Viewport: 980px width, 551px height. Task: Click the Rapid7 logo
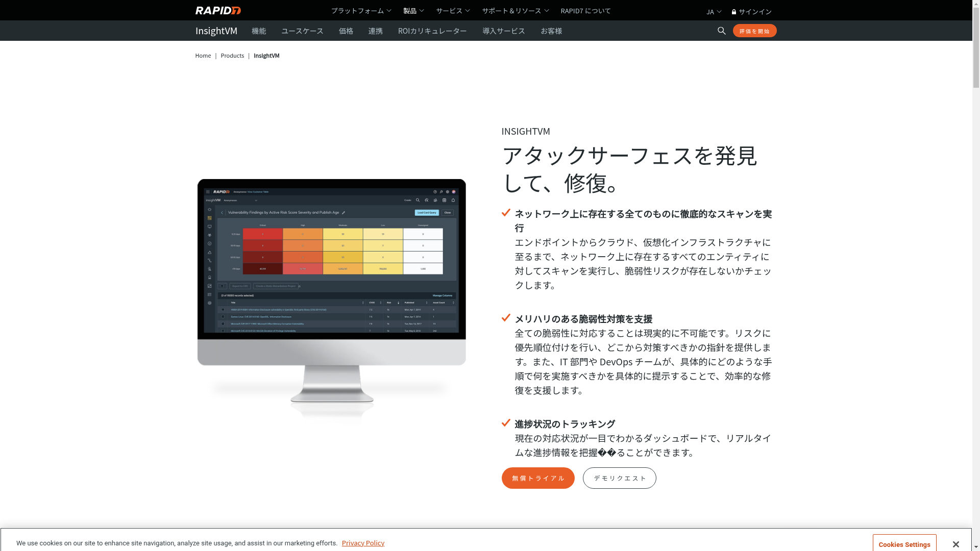218,10
